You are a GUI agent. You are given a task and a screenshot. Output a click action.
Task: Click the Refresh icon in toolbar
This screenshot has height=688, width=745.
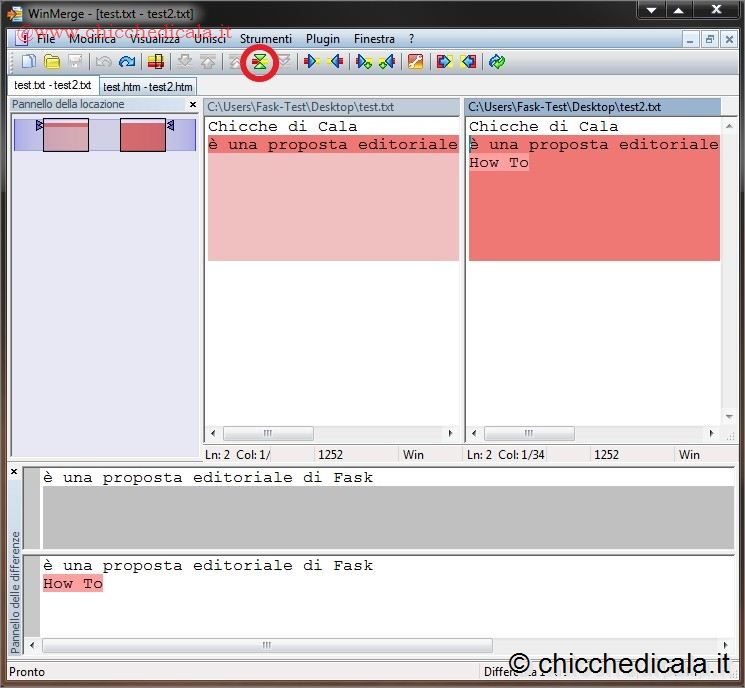click(x=497, y=62)
